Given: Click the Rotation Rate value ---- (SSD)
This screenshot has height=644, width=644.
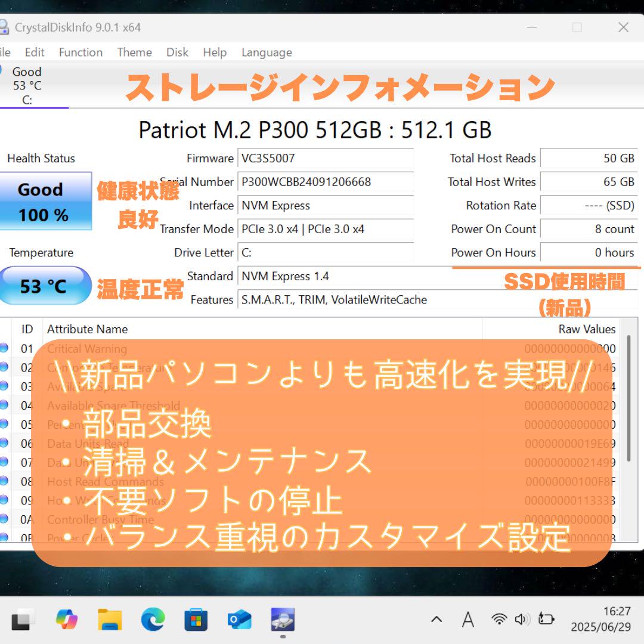Looking at the screenshot, I should [x=589, y=205].
